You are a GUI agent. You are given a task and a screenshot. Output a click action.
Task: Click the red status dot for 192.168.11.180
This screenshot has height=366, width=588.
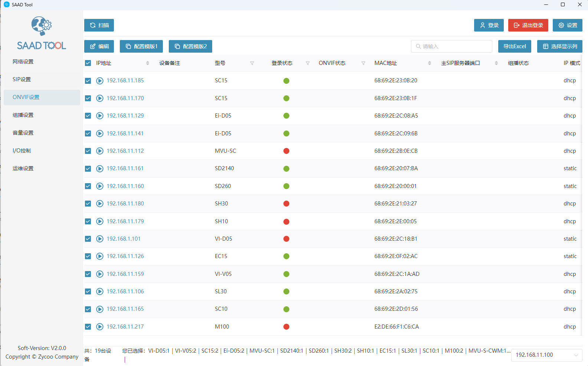pyautogui.click(x=286, y=204)
